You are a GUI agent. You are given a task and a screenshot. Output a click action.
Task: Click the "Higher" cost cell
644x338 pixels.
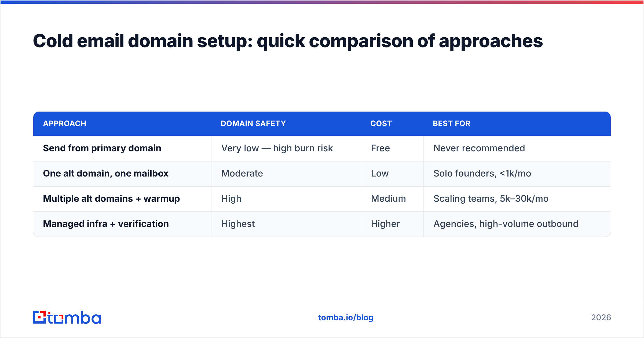click(392, 224)
